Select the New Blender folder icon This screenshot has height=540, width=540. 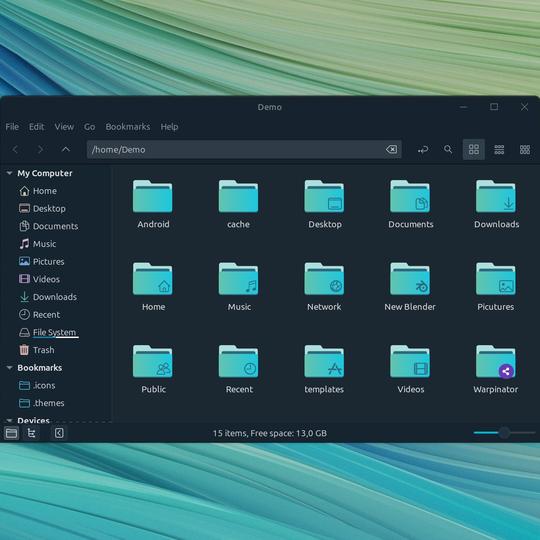click(410, 279)
